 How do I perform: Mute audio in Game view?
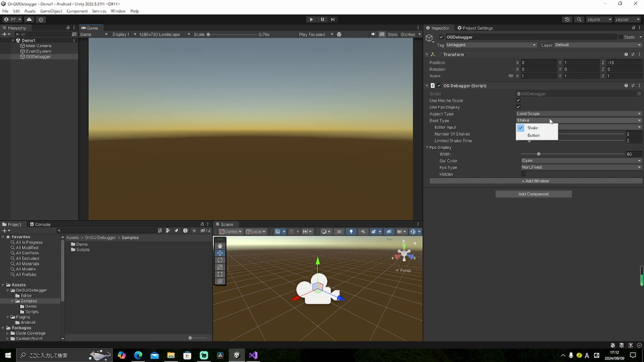373,34
